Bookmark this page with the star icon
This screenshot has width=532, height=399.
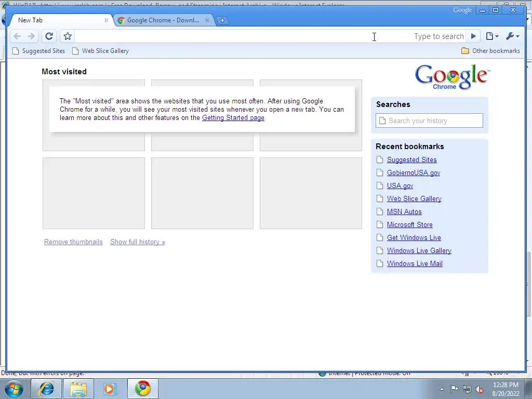pos(68,36)
